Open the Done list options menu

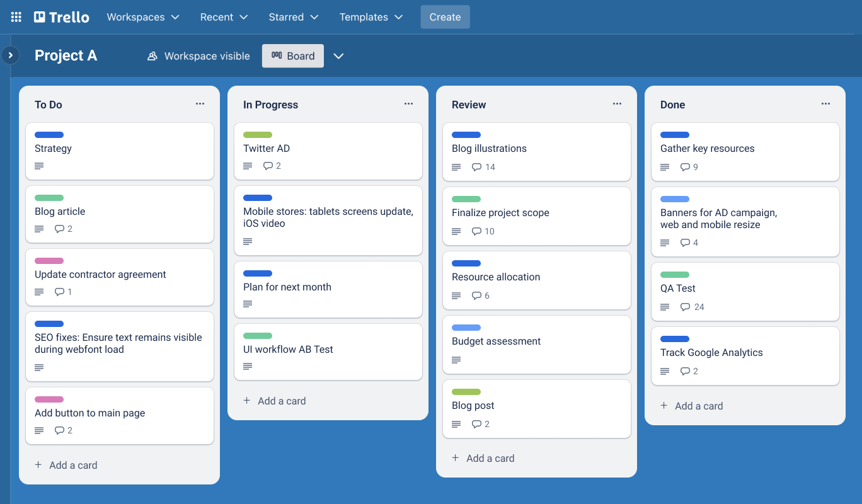pos(825,104)
